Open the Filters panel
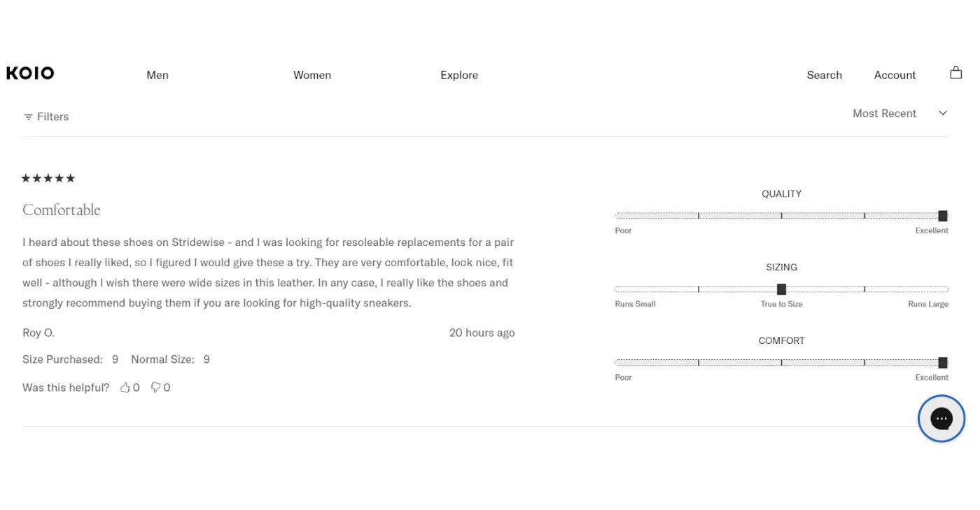The width and height of the screenshot is (980, 510). [52, 116]
